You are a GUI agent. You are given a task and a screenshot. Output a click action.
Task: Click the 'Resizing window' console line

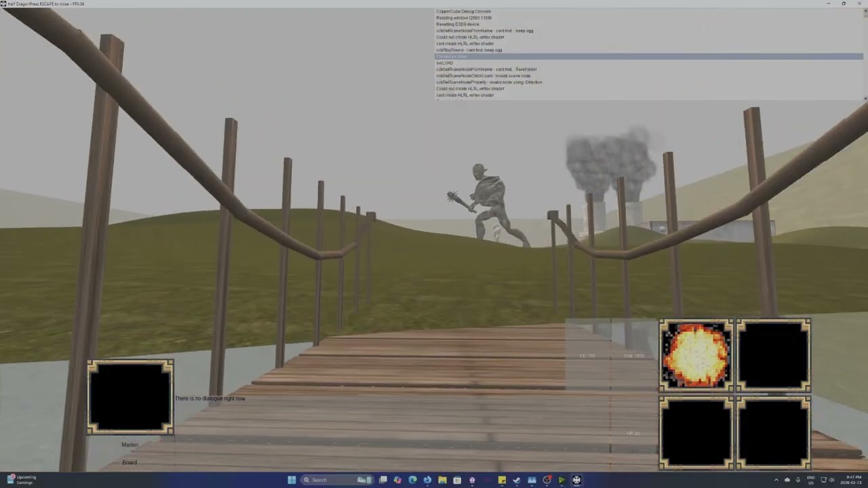(x=464, y=18)
